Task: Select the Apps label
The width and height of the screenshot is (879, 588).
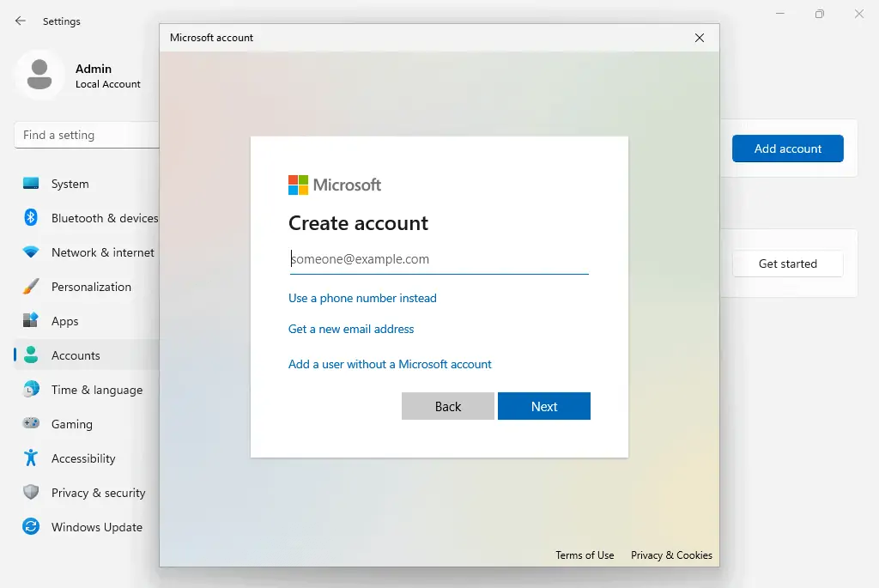Action: click(65, 321)
